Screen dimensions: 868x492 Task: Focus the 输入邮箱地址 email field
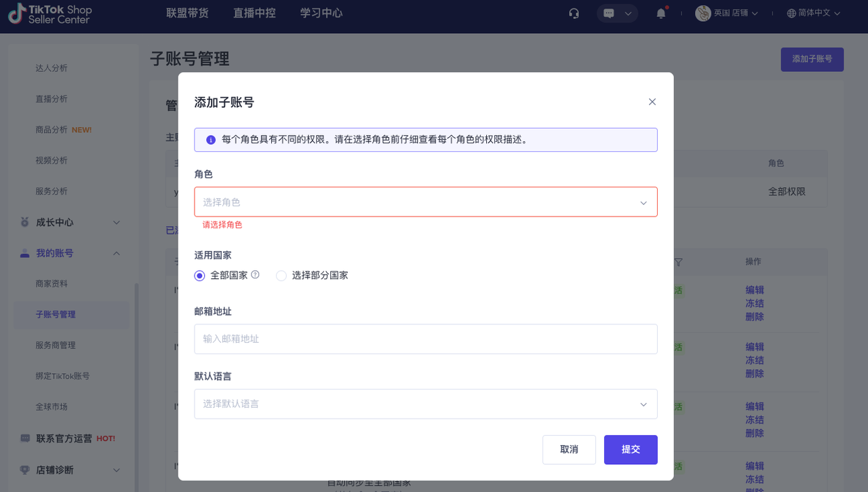pyautogui.click(x=425, y=339)
